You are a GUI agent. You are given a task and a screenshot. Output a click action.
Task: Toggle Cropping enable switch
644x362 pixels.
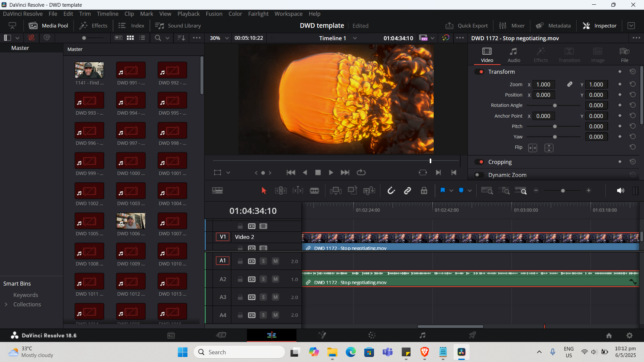tap(479, 162)
